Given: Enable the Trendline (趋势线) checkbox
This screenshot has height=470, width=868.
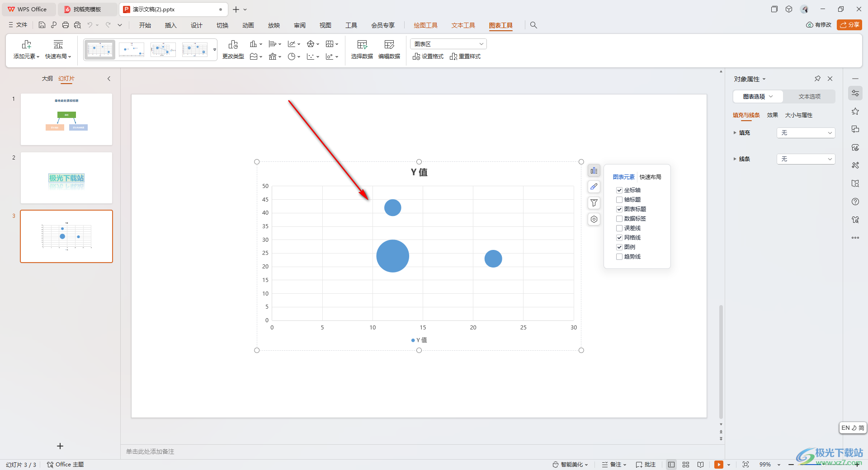Looking at the screenshot, I should 619,257.
